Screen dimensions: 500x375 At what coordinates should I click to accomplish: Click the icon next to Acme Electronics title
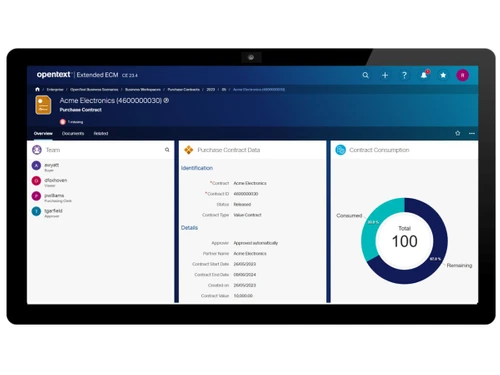point(166,100)
